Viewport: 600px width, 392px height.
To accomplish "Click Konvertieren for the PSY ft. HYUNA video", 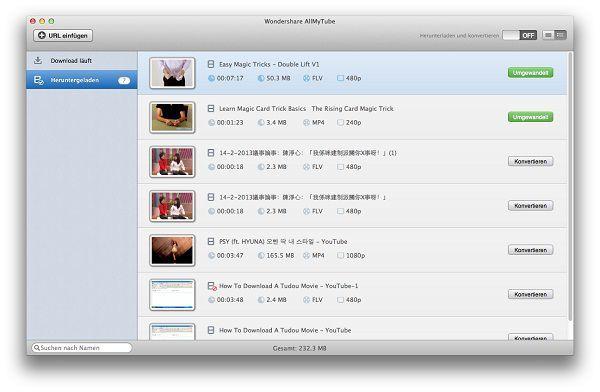I will 530,250.
